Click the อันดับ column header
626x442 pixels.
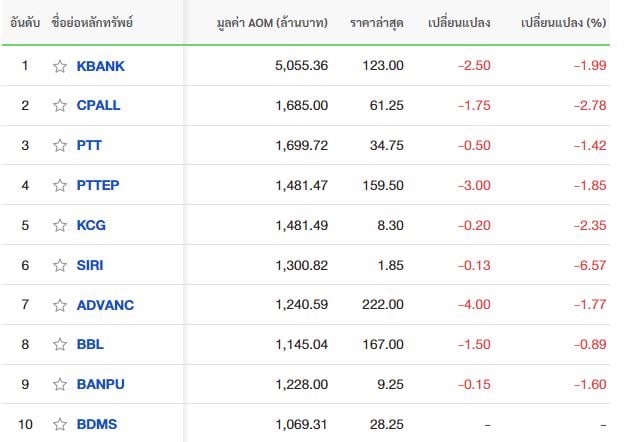pyautogui.click(x=25, y=23)
